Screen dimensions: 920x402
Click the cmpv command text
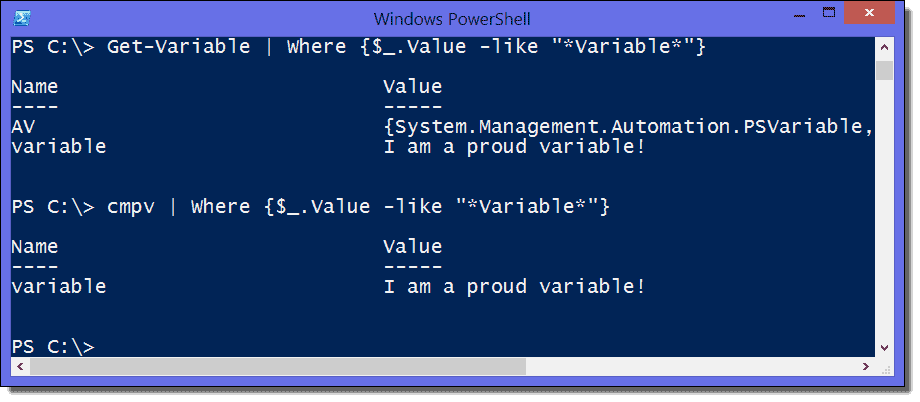tap(131, 207)
